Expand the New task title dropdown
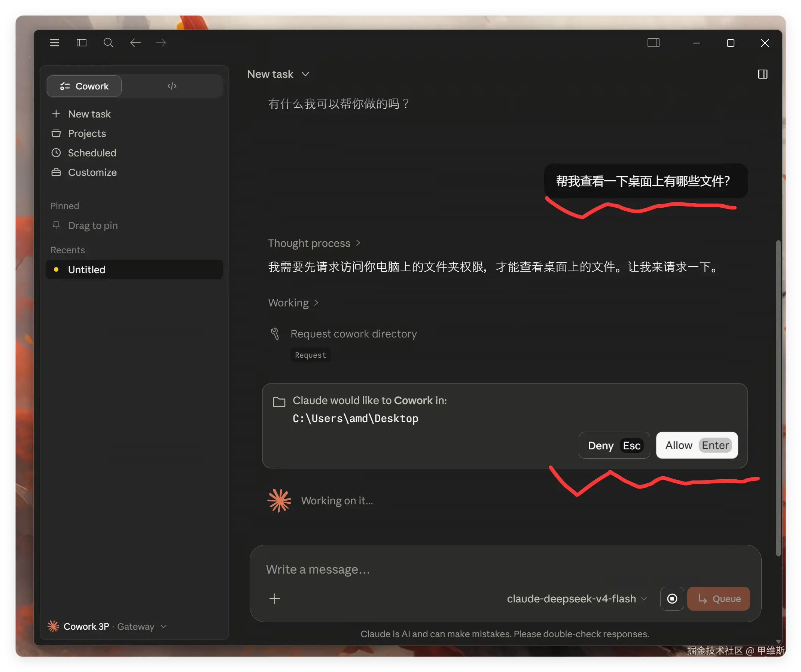The height and width of the screenshot is (672, 801). coord(278,74)
